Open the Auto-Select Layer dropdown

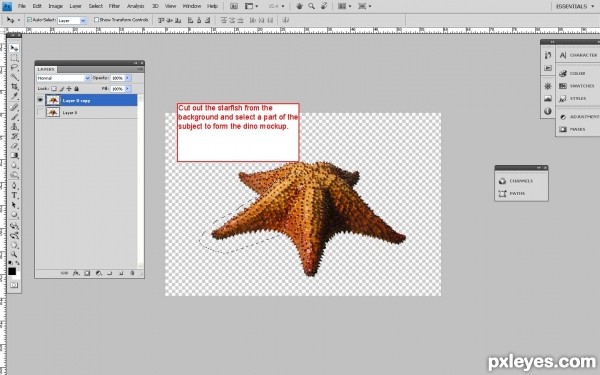pos(72,20)
